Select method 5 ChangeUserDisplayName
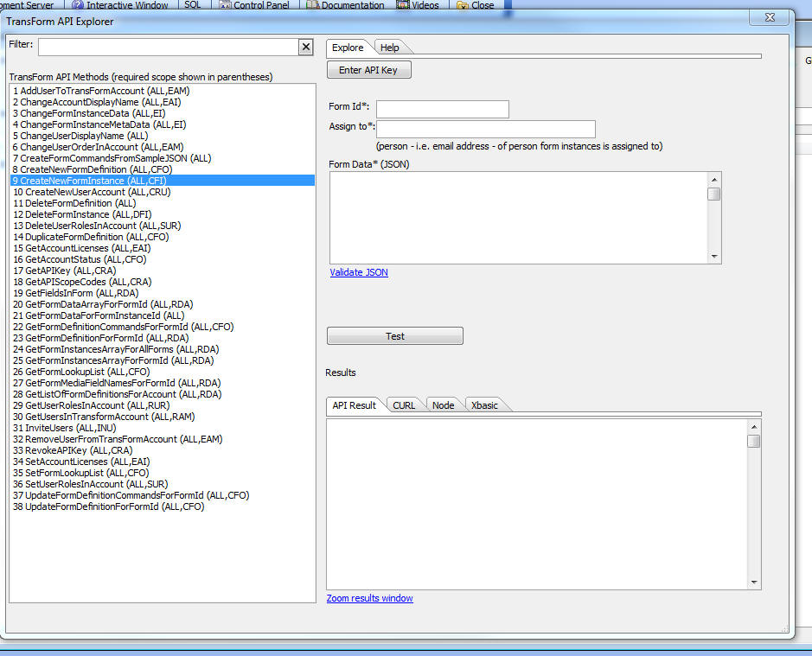This screenshot has height=656, width=812. (162, 136)
